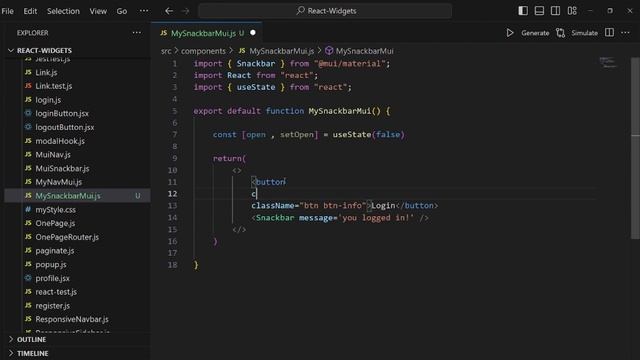Toggle the bottom panel layout icon
This screenshot has width=640, height=360.
539,11
